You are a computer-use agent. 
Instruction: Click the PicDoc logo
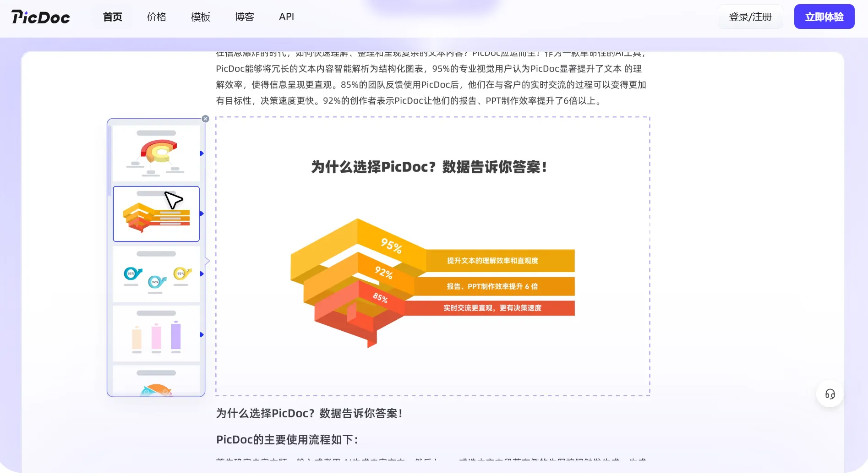pyautogui.click(x=41, y=17)
